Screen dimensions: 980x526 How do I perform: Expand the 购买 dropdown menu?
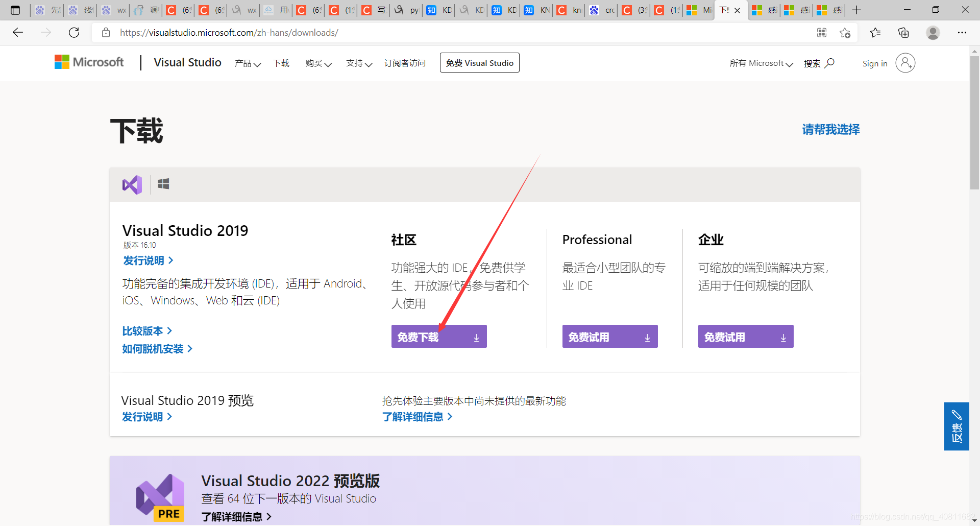click(x=318, y=63)
